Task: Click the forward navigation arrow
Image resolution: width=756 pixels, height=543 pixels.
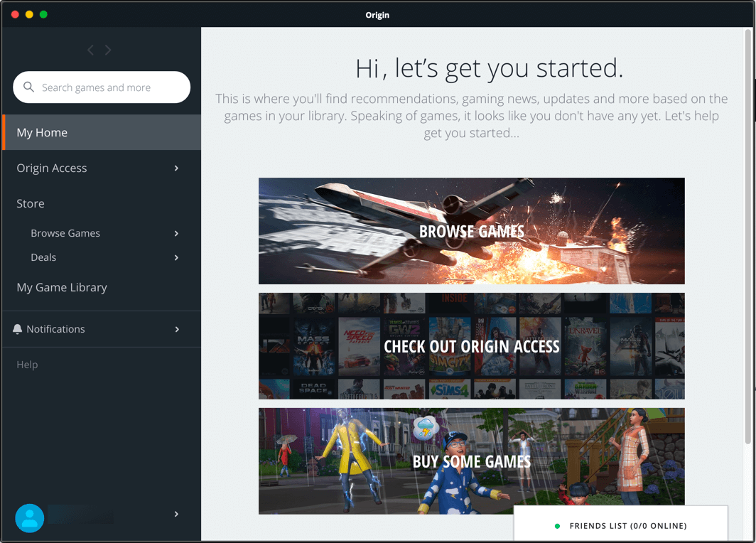Action: click(108, 50)
